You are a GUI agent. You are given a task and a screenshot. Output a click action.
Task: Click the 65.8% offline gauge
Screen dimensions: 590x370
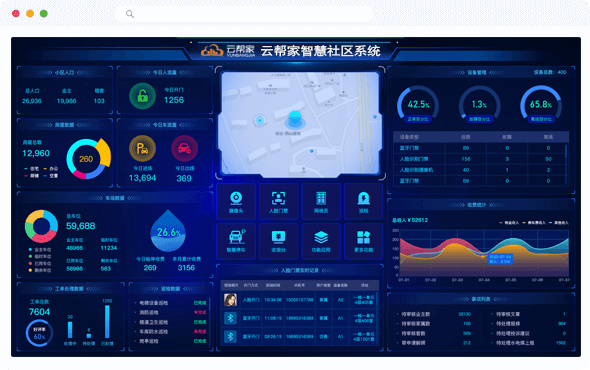click(541, 105)
